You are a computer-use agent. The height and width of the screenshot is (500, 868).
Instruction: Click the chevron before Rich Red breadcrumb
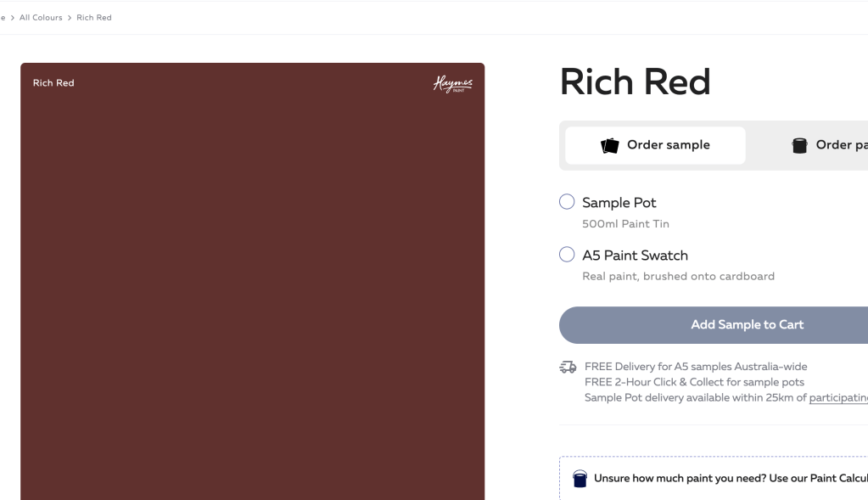[x=70, y=18]
